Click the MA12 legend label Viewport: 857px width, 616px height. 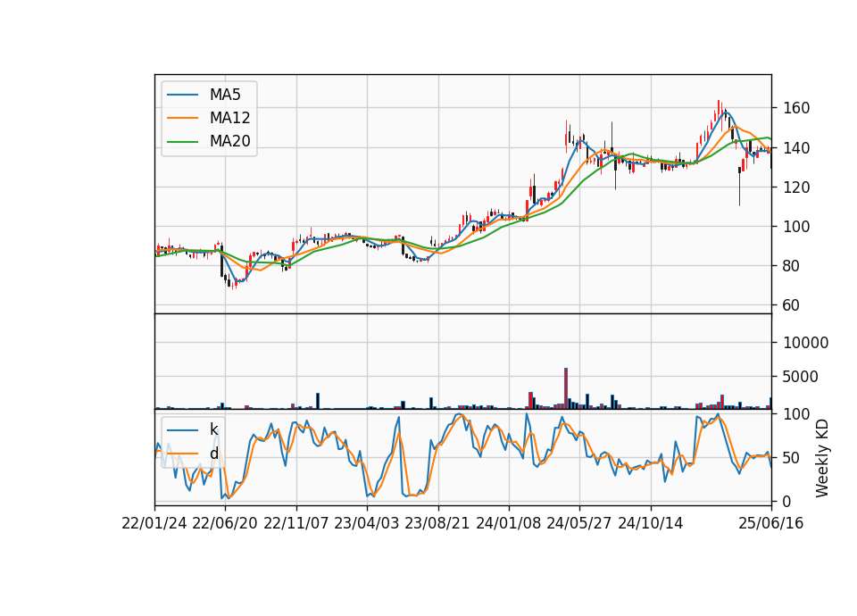pos(229,118)
